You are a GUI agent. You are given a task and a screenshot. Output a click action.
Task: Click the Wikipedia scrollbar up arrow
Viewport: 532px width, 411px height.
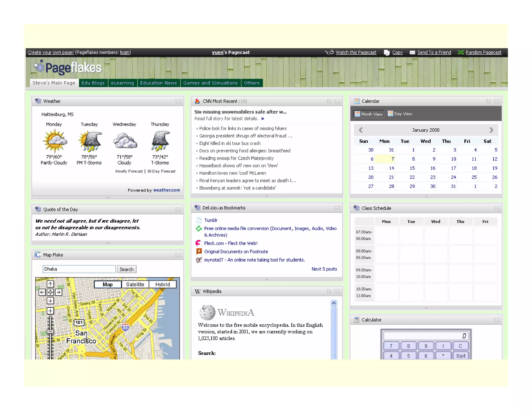tap(334, 303)
